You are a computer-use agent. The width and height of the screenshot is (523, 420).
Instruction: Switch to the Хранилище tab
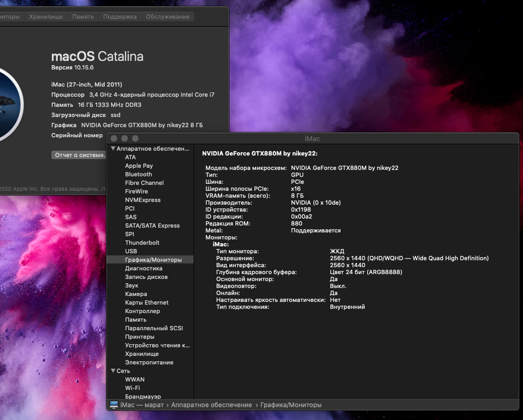[x=45, y=17]
